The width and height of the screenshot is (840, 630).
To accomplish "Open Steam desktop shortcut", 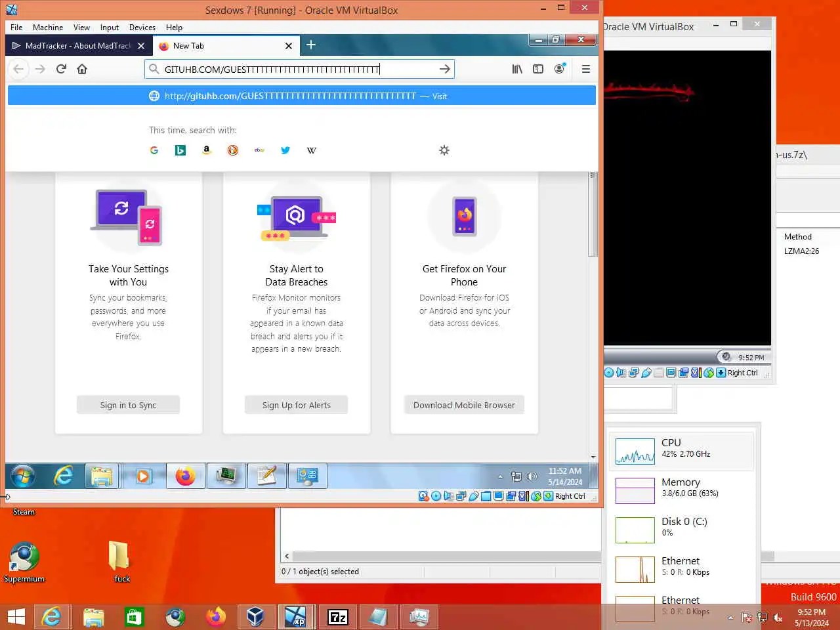I will pos(24,512).
